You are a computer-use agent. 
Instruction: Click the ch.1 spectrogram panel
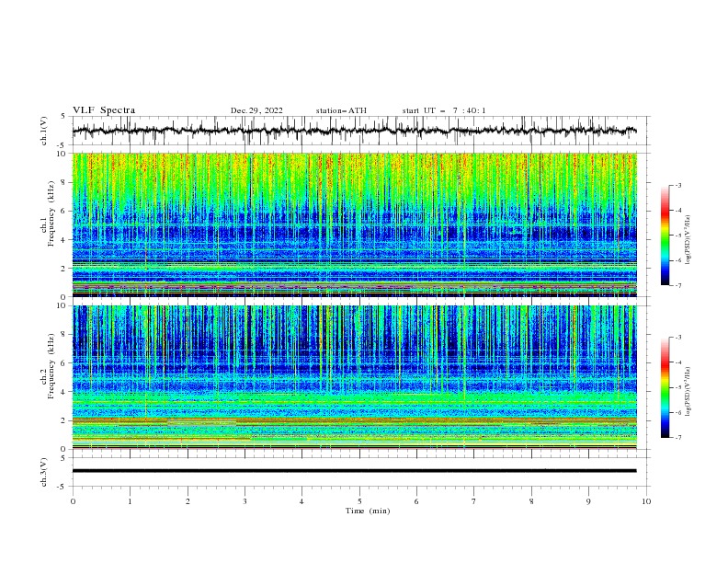(354, 224)
